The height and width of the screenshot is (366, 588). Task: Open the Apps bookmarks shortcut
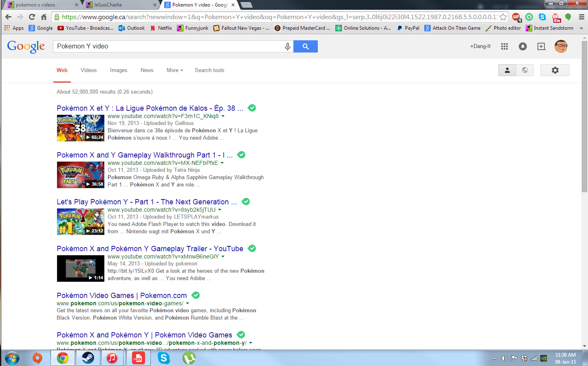coord(14,28)
